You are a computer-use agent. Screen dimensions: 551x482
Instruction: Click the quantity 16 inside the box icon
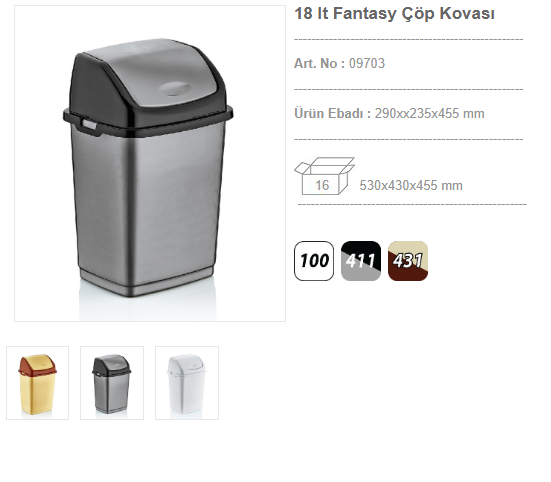pyautogui.click(x=322, y=185)
